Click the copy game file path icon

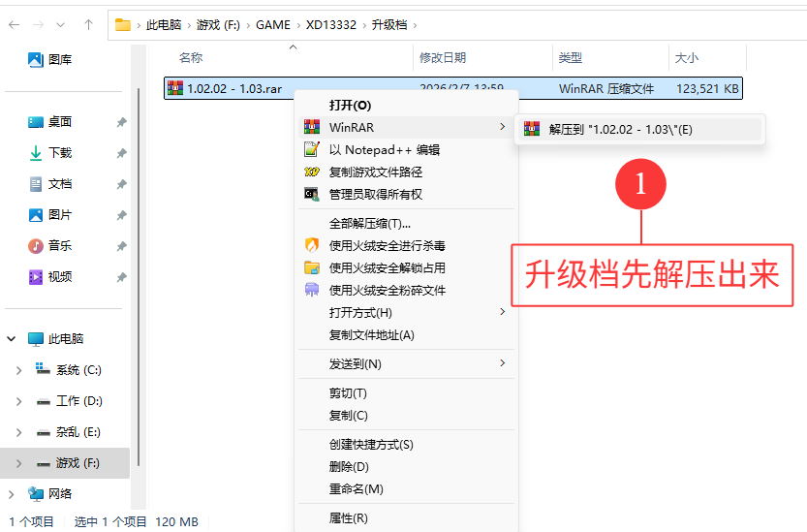point(311,172)
